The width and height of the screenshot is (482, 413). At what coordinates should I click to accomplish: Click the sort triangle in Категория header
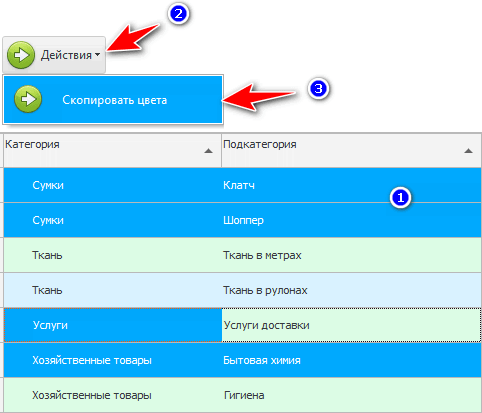pos(208,151)
